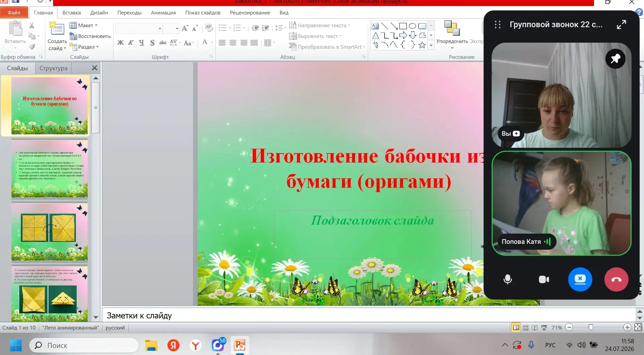Click the Underline (Ч) formatting icon

coord(142,43)
